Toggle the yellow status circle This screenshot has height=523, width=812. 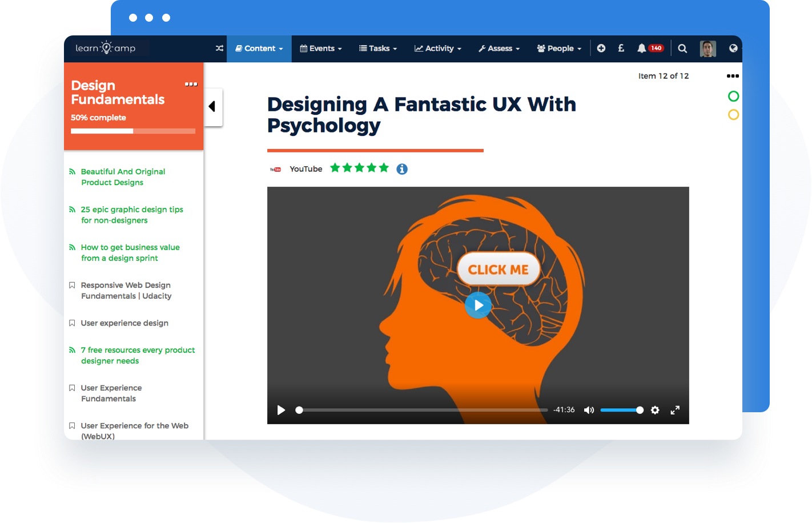point(734,115)
